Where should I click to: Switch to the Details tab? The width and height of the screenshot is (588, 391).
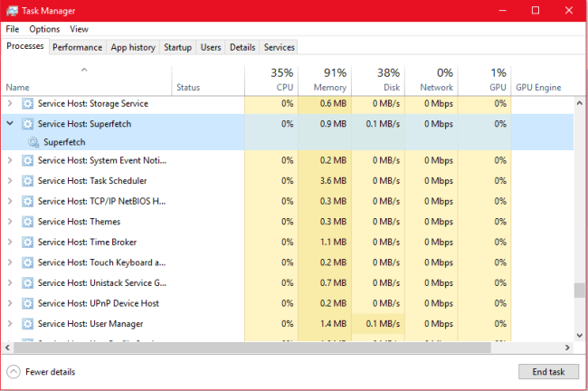pos(242,47)
